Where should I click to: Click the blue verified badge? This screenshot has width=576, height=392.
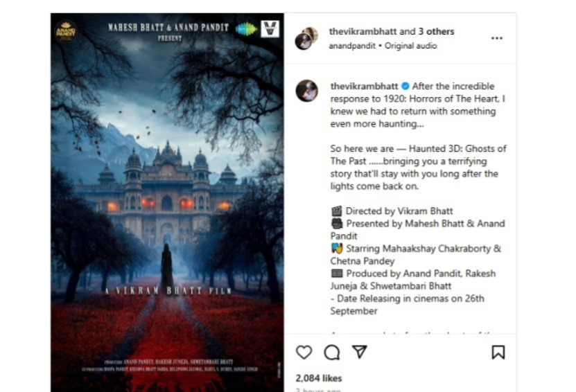tap(405, 87)
